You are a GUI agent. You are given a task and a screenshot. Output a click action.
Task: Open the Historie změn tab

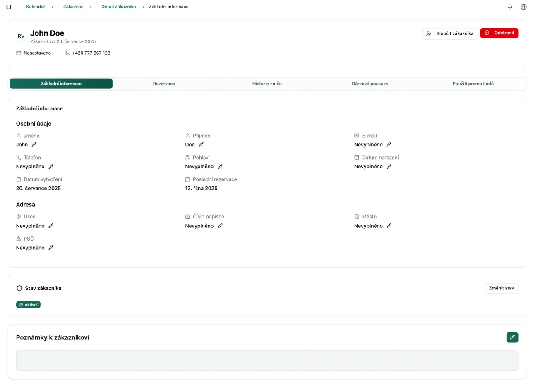(267, 84)
